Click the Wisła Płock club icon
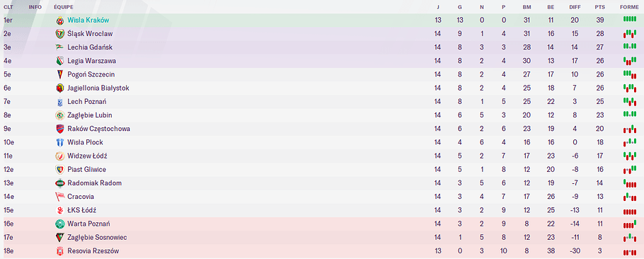 [x=60, y=142]
